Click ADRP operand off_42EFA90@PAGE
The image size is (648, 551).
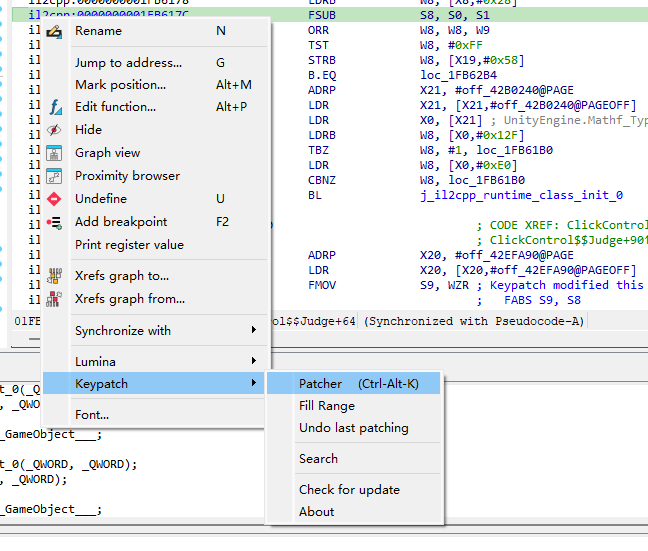(514, 255)
